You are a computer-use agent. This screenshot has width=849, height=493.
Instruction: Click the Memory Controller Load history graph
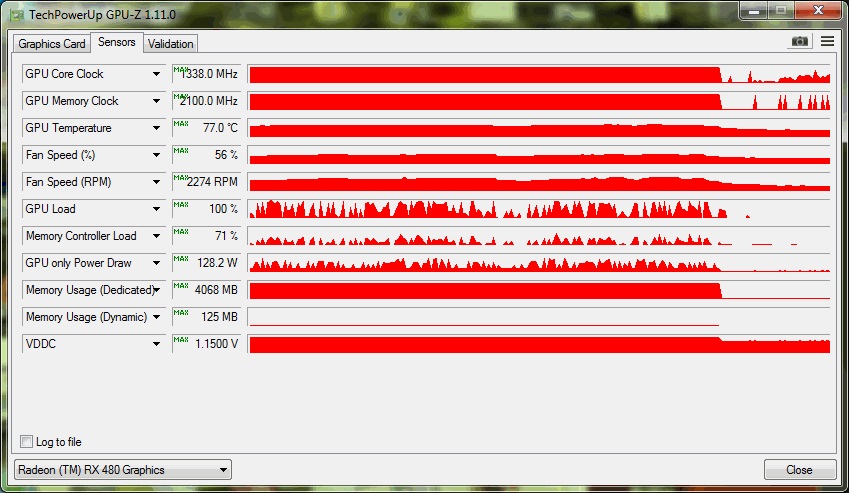coord(539,236)
